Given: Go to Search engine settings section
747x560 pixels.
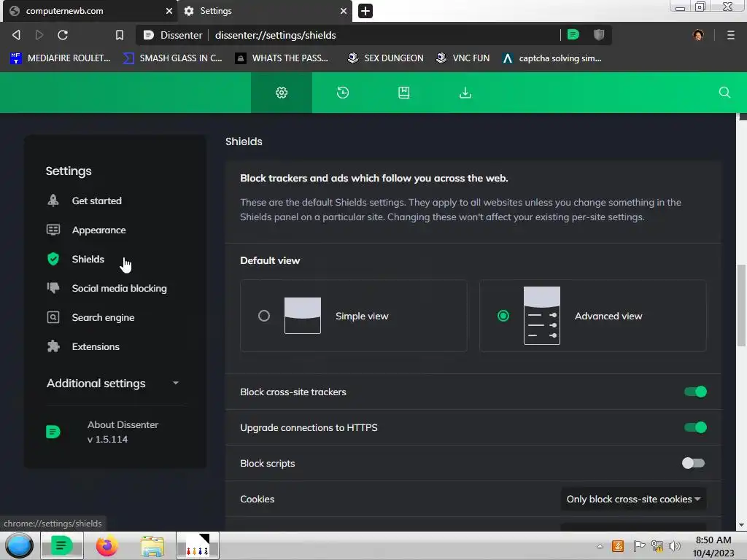Looking at the screenshot, I should click(103, 317).
